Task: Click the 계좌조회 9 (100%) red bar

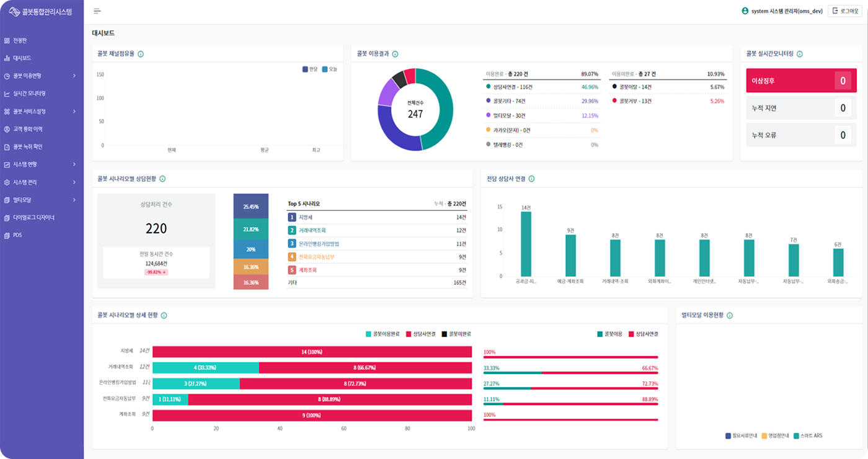Action: (312, 415)
